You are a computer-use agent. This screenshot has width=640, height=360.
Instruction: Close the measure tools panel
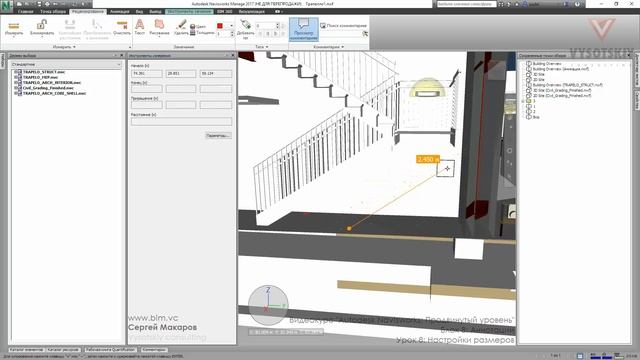click(233, 55)
